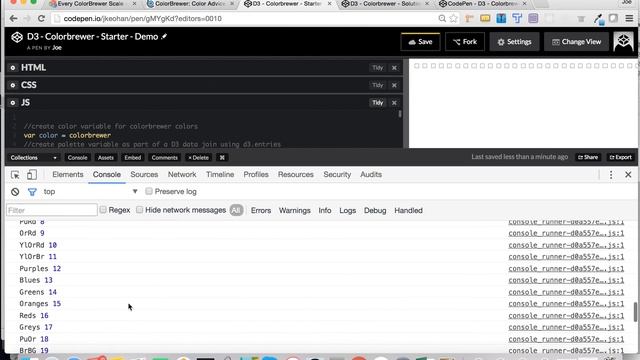The image size is (640, 360).
Task: Open CSS editor settings gear
Action: 13,85
